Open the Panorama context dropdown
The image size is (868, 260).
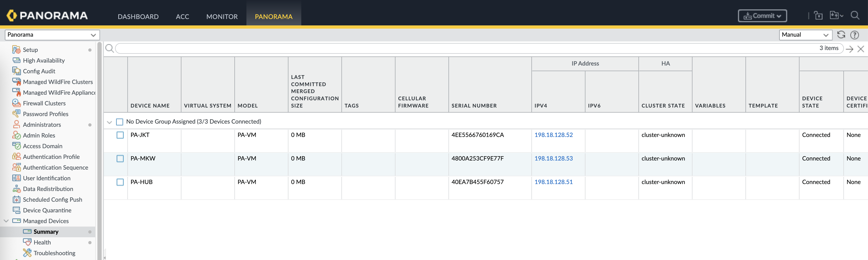52,35
